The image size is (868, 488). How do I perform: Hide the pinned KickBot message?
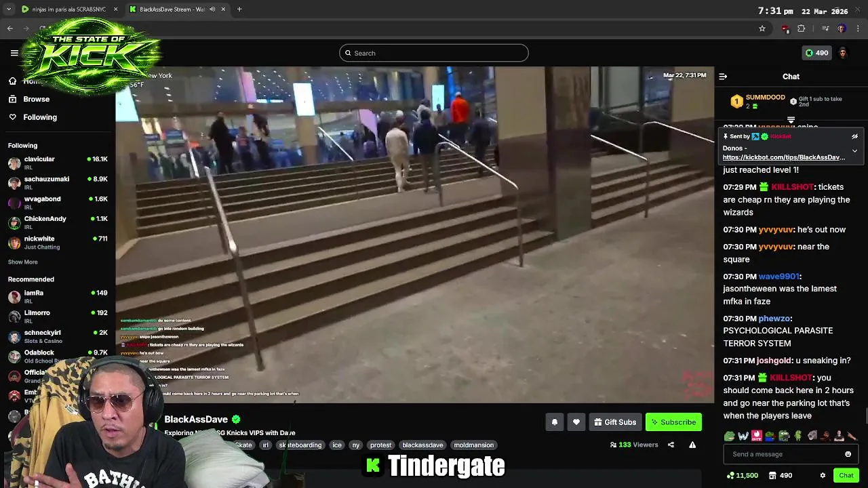pos(854,136)
